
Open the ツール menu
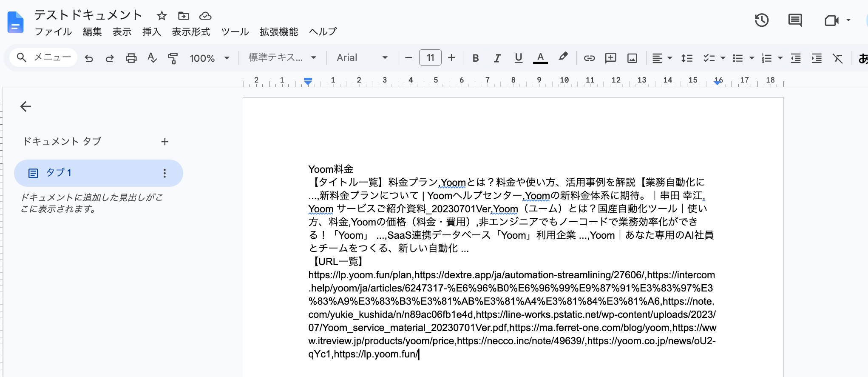pyautogui.click(x=235, y=32)
